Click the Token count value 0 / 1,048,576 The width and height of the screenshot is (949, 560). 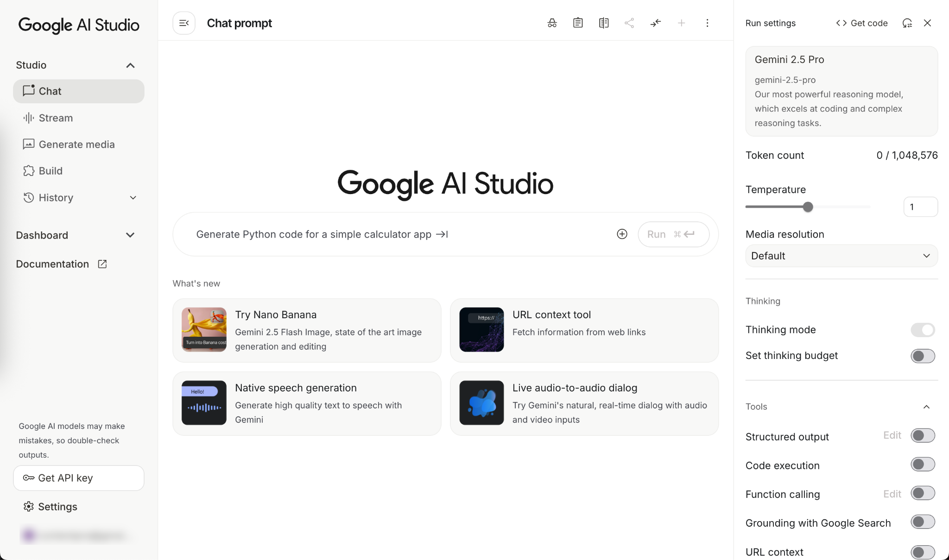[x=907, y=156]
